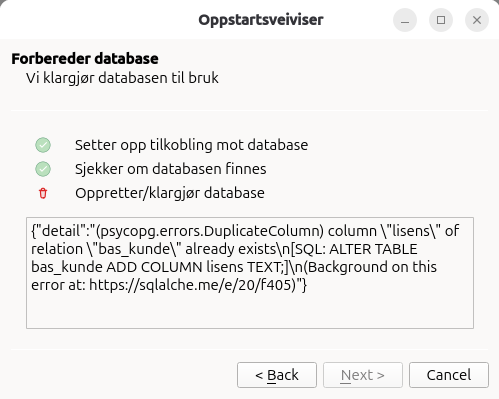Click empty area below the error message

[250, 312]
